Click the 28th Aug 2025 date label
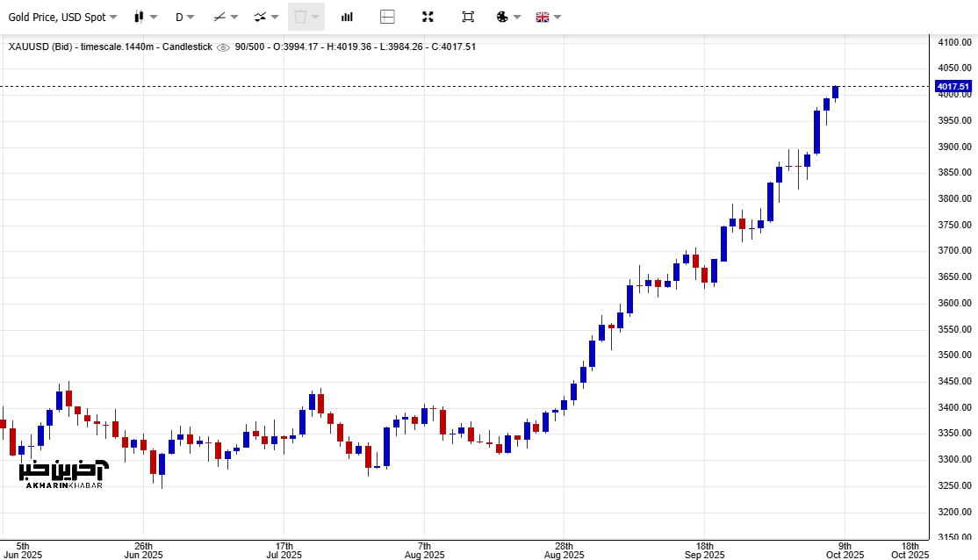The image size is (978, 560). (564, 549)
